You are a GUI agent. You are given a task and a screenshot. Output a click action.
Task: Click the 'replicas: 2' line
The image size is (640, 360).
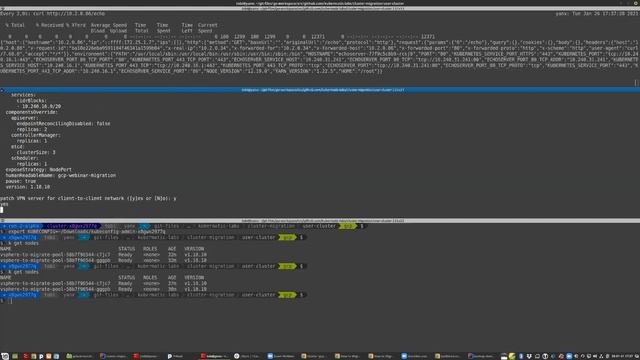click(x=32, y=129)
